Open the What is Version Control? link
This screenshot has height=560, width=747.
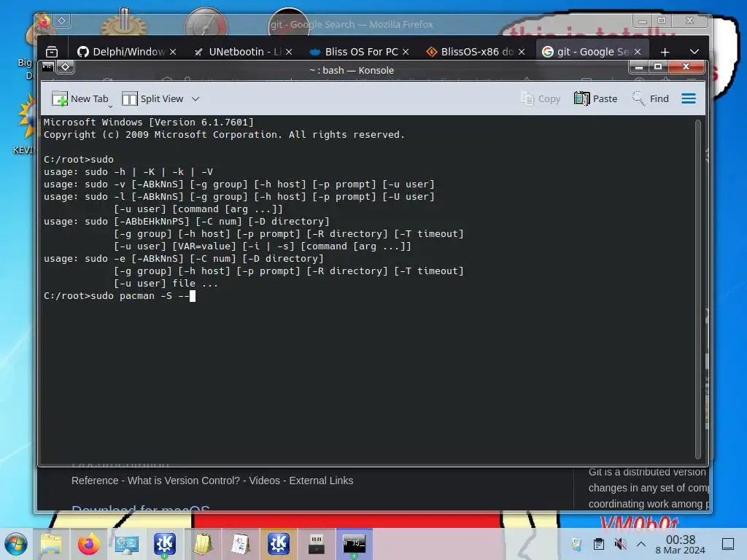click(183, 481)
